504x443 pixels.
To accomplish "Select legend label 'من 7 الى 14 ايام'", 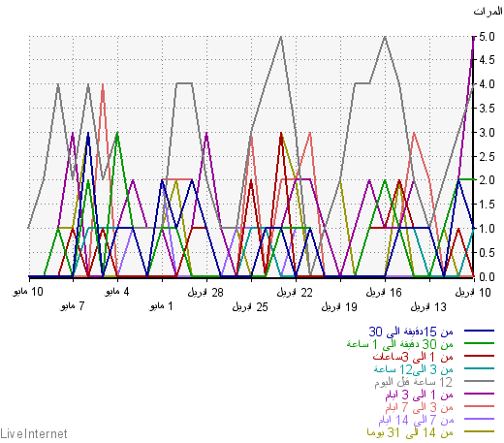I will coord(416,420).
